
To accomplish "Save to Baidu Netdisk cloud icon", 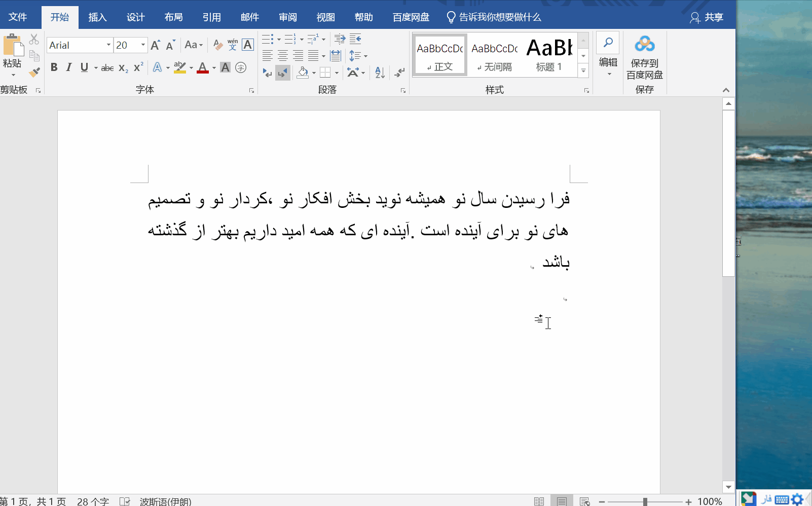I will (x=644, y=44).
